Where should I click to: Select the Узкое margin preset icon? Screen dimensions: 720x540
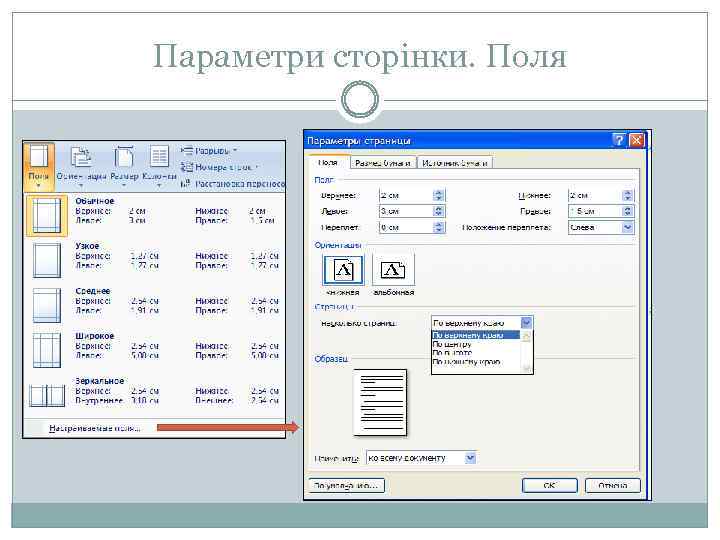46,260
